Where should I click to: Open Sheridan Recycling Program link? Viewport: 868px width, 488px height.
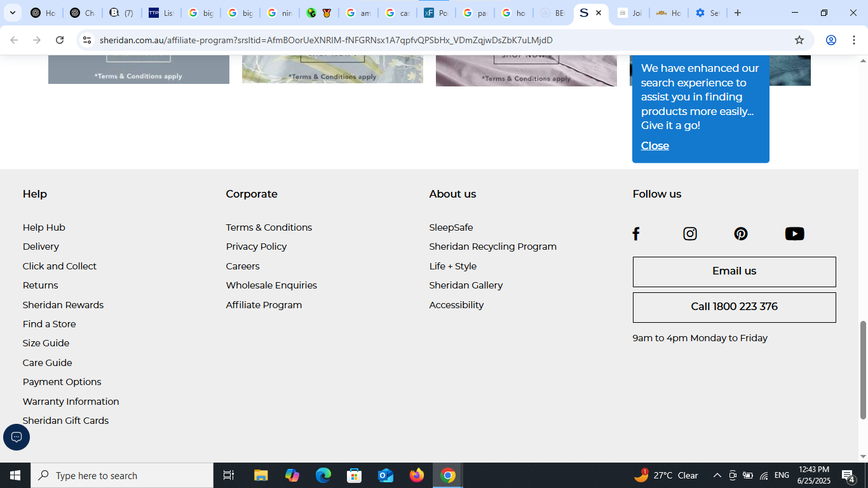(x=492, y=247)
